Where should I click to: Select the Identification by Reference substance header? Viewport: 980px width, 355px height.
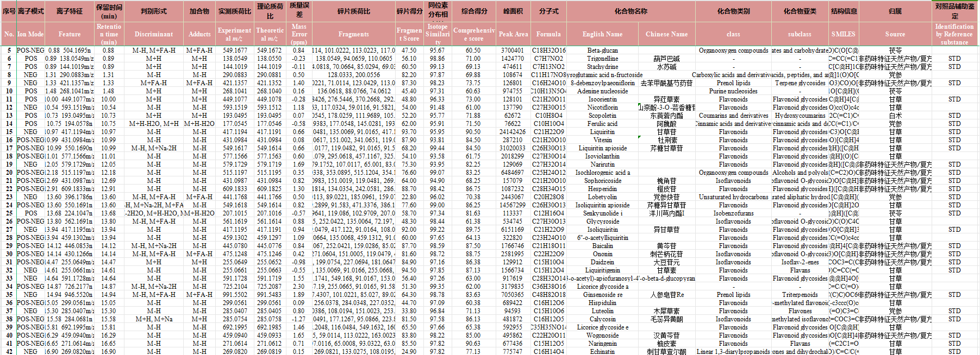(x=954, y=34)
